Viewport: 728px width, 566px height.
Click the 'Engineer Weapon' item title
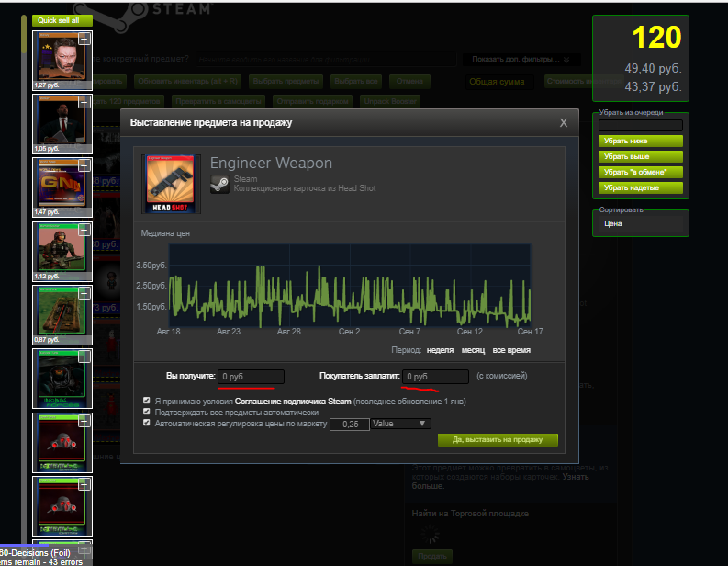(271, 164)
